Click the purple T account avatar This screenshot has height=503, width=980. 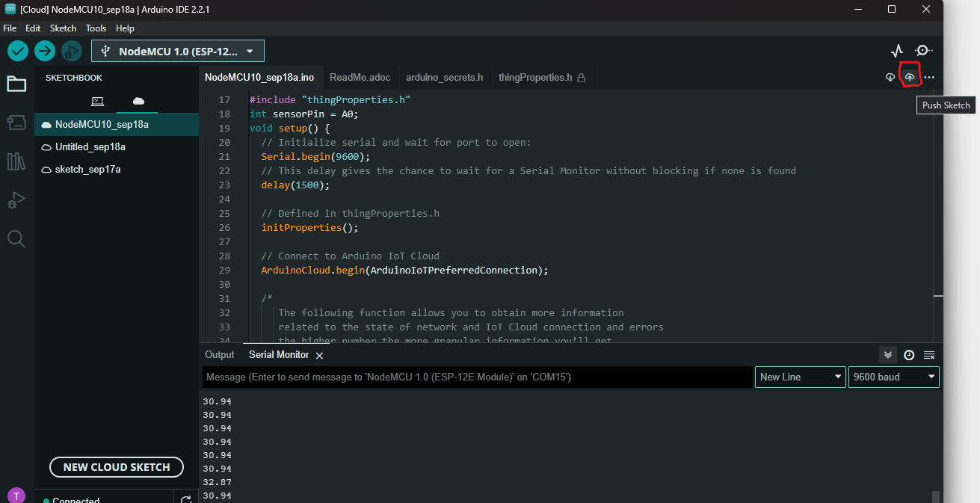click(x=16, y=496)
